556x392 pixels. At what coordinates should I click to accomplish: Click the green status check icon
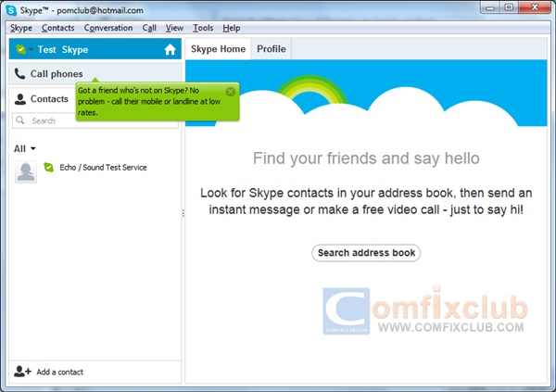[x=21, y=49]
